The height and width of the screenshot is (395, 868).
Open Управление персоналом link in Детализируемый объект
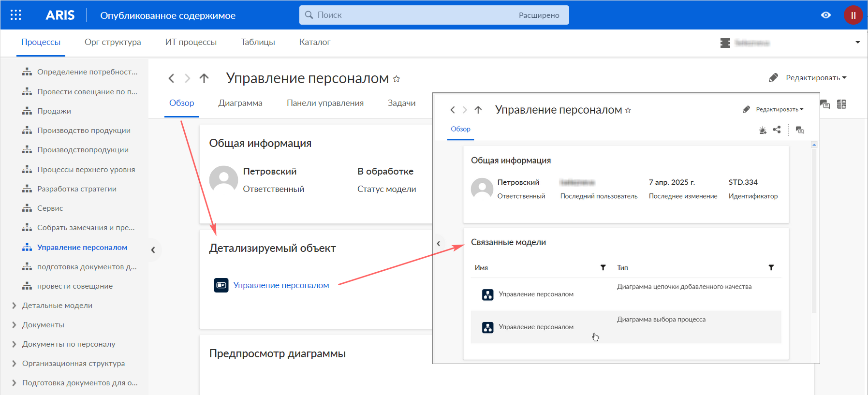pos(281,285)
